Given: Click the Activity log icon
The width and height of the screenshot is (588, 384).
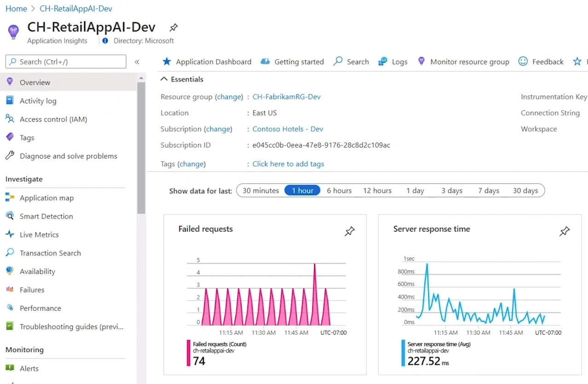Looking at the screenshot, I should click(10, 100).
